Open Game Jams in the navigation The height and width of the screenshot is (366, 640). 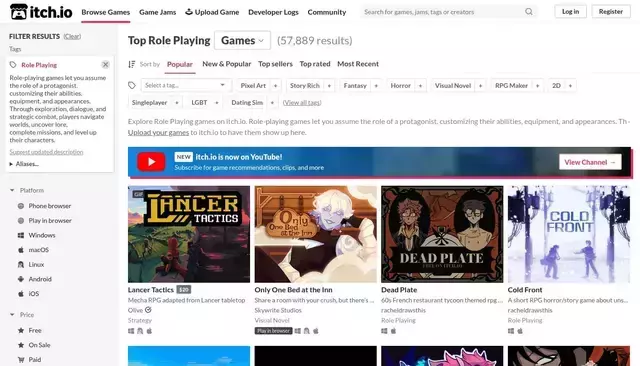pyautogui.click(x=158, y=12)
